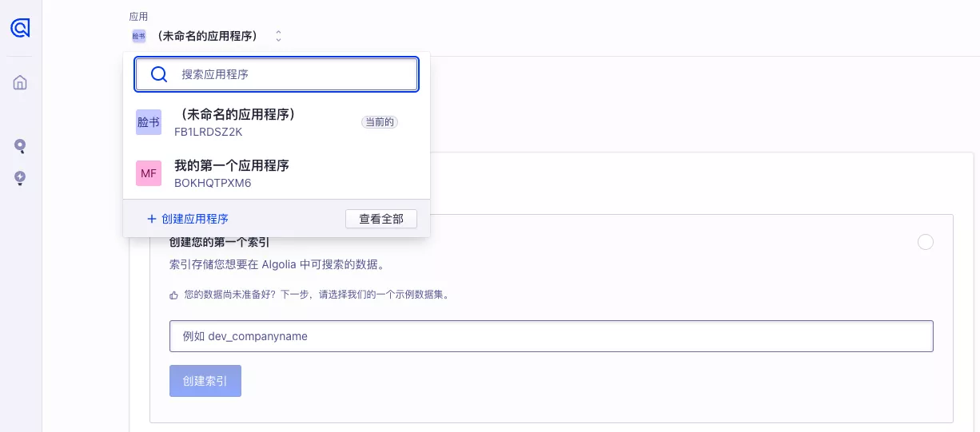The height and width of the screenshot is (432, 980).
Task: Open the search product icon in sidebar
Action: [20, 146]
